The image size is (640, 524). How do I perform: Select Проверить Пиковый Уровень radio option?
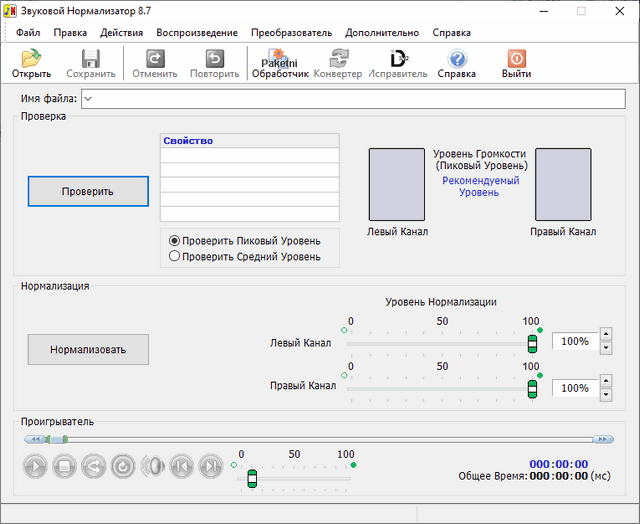pyautogui.click(x=175, y=241)
